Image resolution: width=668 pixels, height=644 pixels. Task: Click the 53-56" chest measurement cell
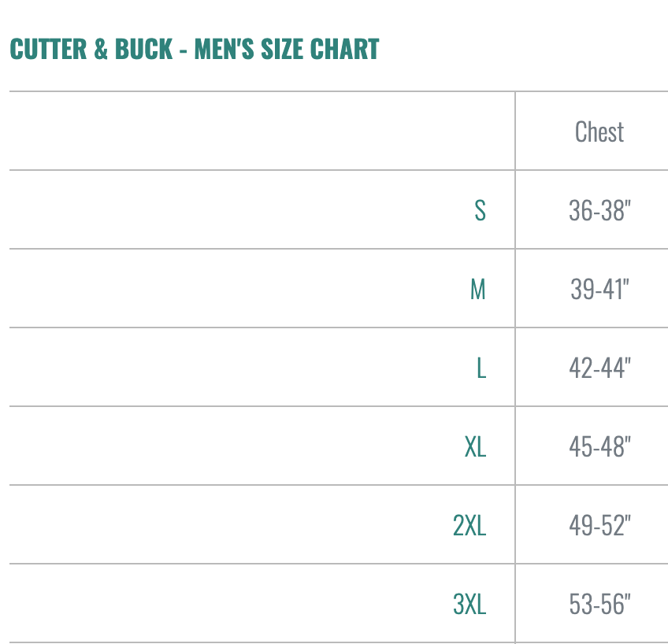click(599, 604)
